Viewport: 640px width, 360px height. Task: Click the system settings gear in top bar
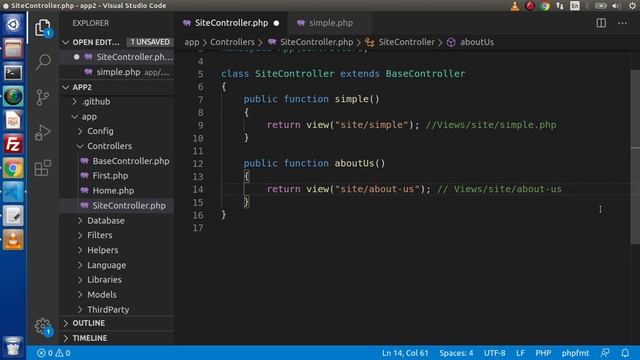632,6
